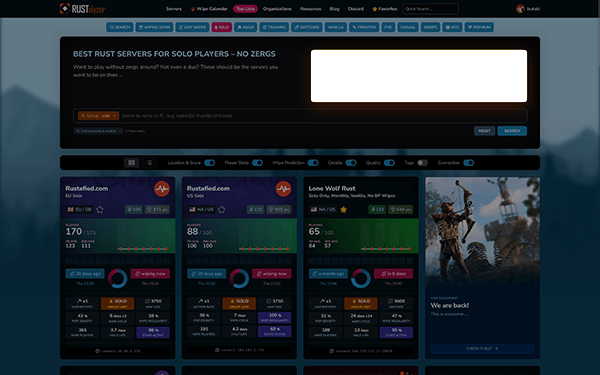Toggle Player Stats switch
The width and height of the screenshot is (600, 375).
pyautogui.click(x=258, y=163)
